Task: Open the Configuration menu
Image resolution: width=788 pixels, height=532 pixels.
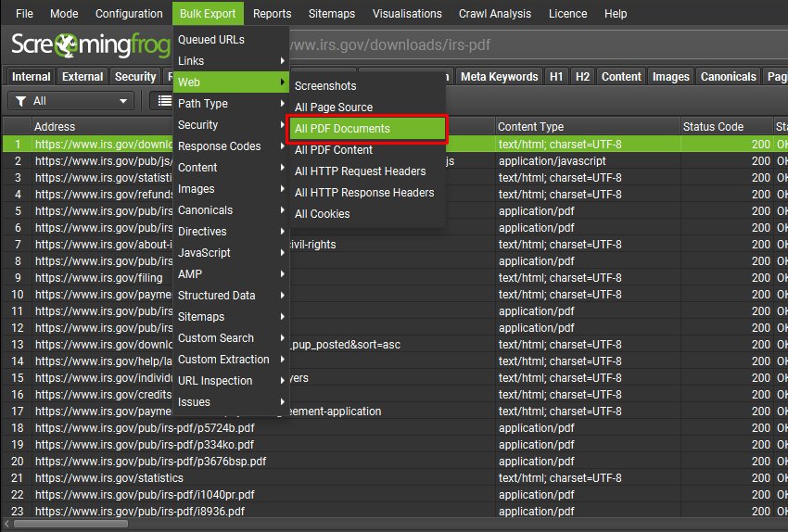Action: (x=129, y=14)
